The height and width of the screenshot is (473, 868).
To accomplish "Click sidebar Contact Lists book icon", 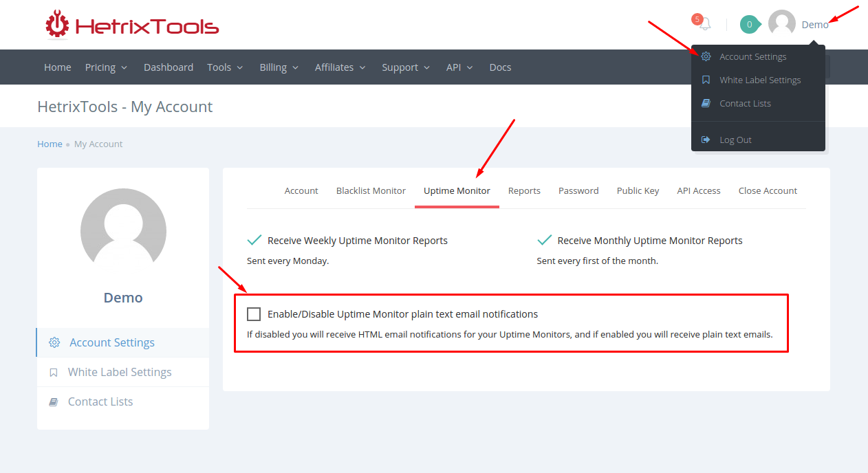I will [54, 402].
